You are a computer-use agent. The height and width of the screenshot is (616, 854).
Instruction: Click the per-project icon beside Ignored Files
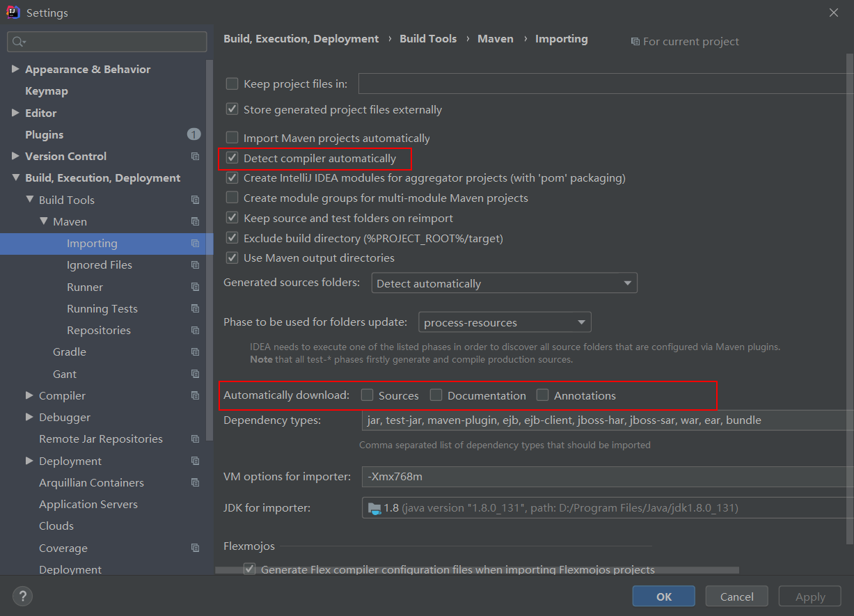tap(195, 265)
